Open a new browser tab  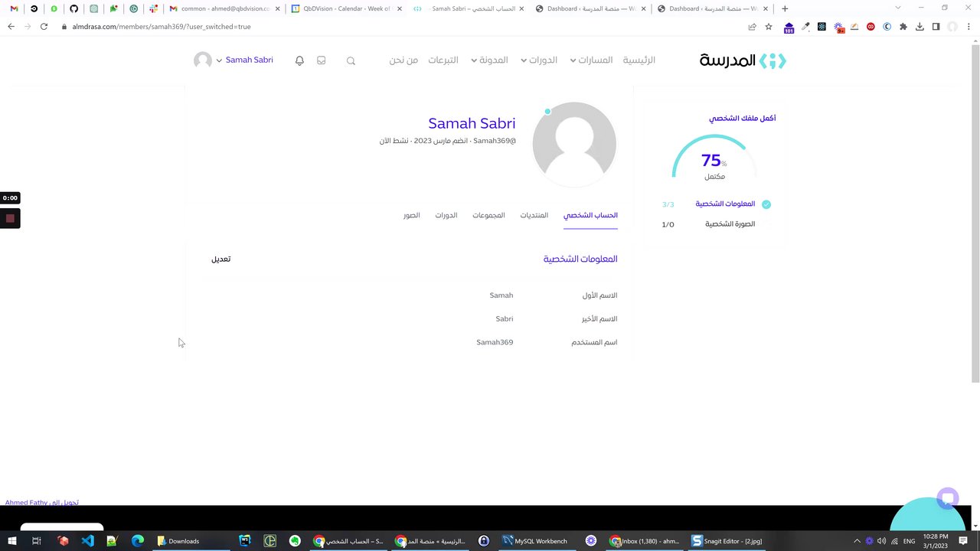click(x=785, y=8)
